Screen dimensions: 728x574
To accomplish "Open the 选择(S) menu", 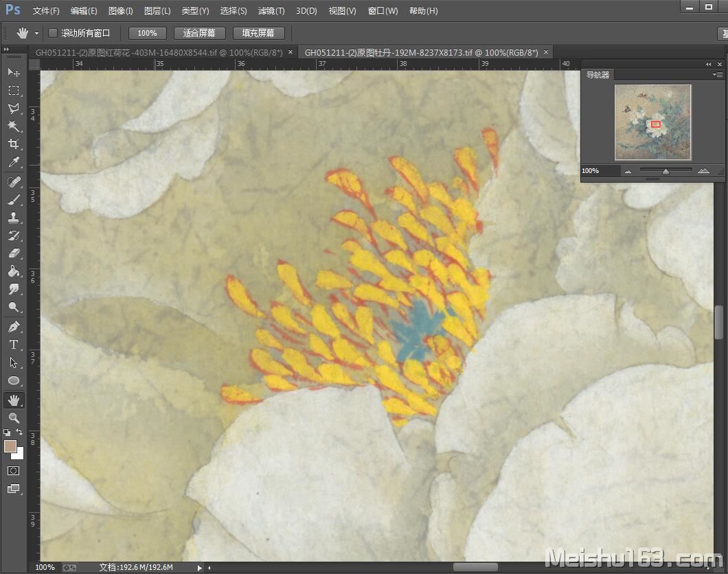I will tap(233, 11).
